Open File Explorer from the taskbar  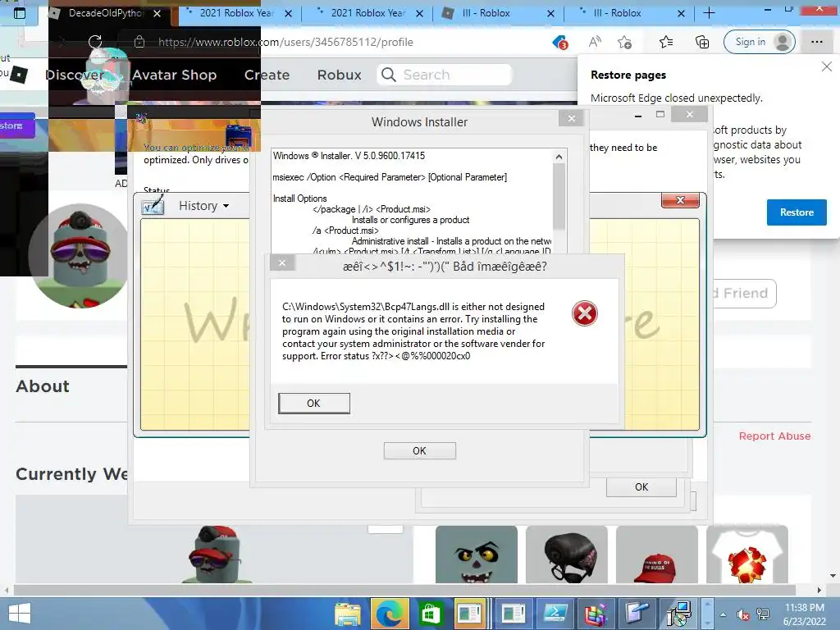[348, 614]
